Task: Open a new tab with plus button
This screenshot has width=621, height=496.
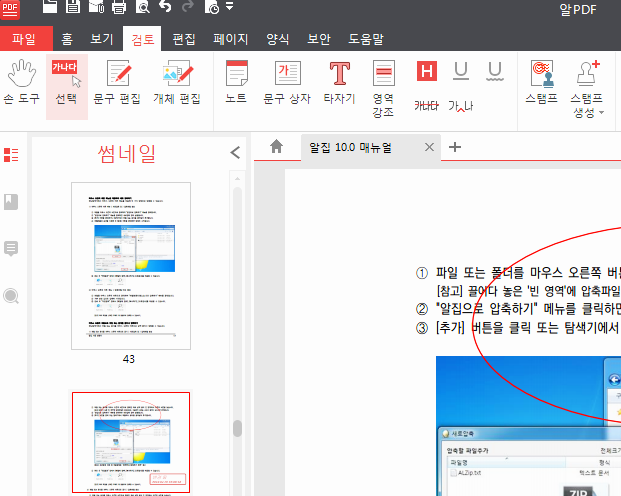Action: click(455, 147)
